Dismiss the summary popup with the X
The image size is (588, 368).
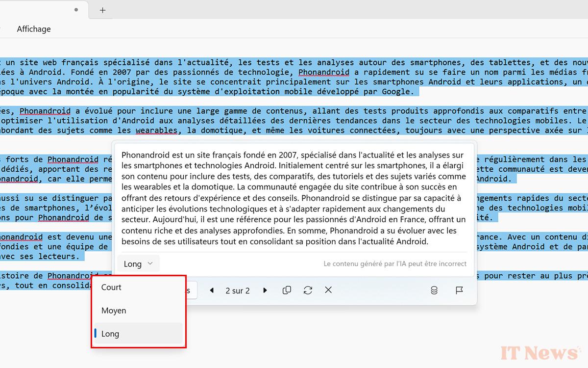[x=328, y=290]
